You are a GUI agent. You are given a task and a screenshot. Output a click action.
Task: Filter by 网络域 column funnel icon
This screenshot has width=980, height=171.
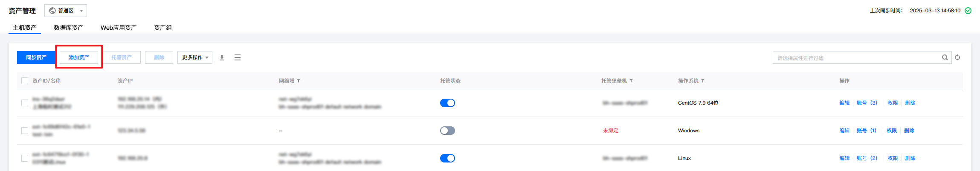[299, 81]
